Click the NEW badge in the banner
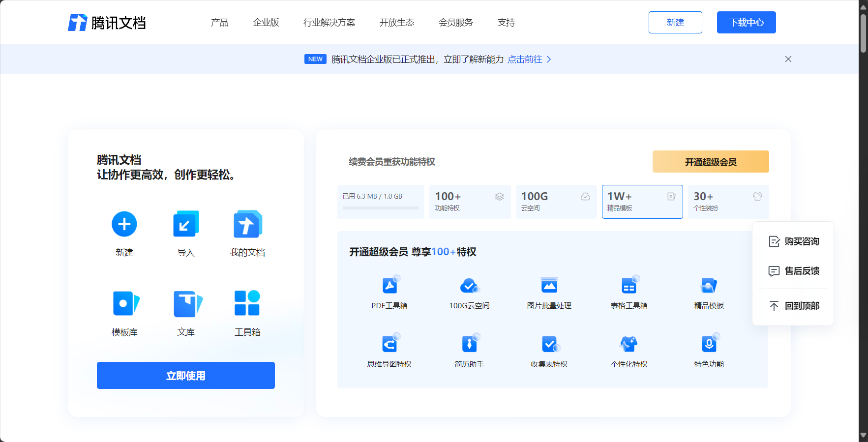Viewport: 868px width, 442px height. [315, 59]
